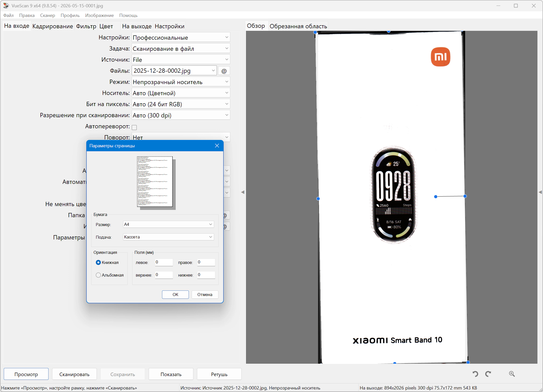Image resolution: width=543 pixels, height=392 pixels.
Task: Click the crop frame right-middle handle
Action: [x=465, y=196]
